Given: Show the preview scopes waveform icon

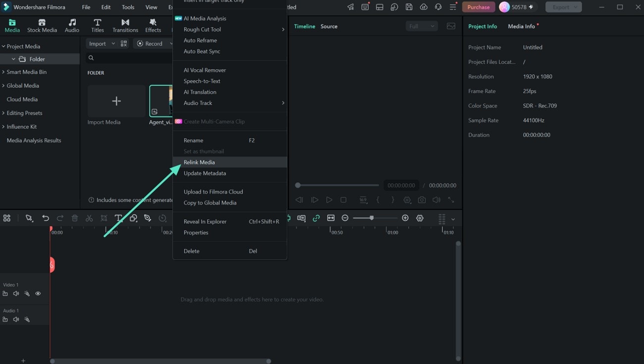Looking at the screenshot, I should pyautogui.click(x=451, y=26).
